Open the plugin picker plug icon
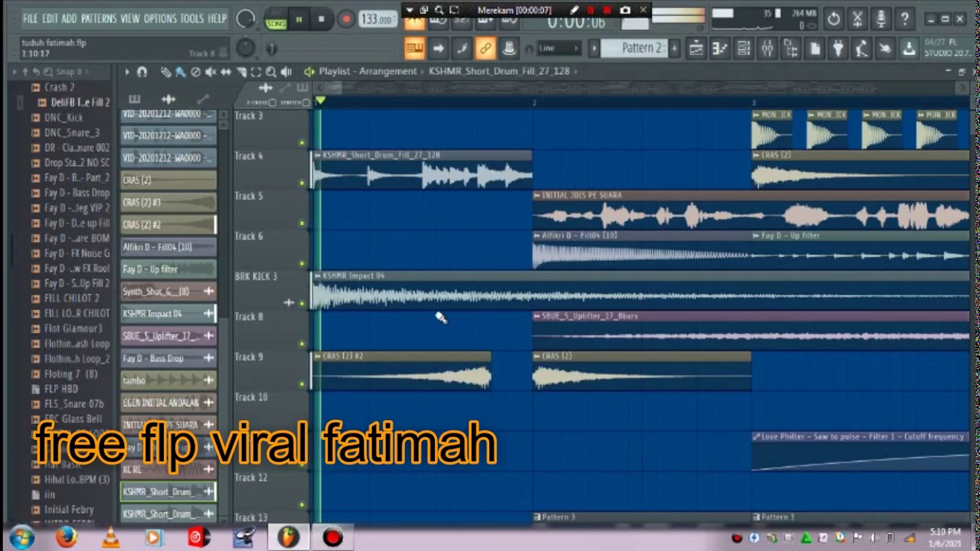This screenshot has width=980, height=551. 838,49
